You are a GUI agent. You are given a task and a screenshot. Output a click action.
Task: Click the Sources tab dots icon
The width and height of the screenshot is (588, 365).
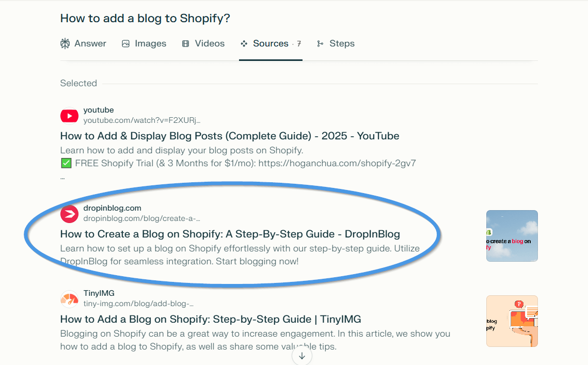(244, 44)
